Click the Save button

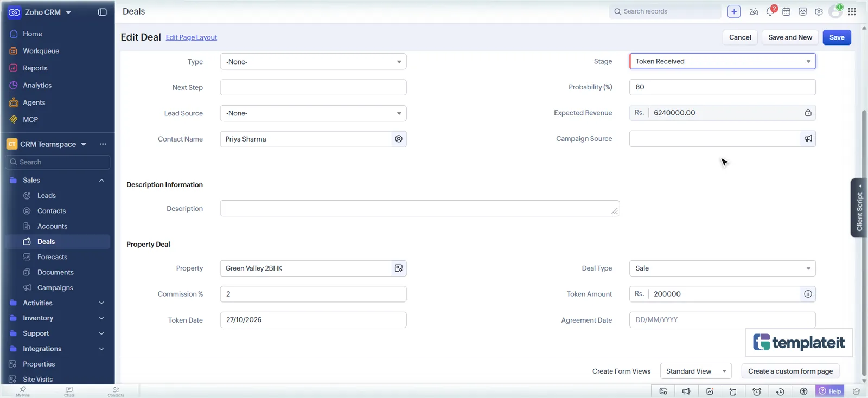click(837, 37)
